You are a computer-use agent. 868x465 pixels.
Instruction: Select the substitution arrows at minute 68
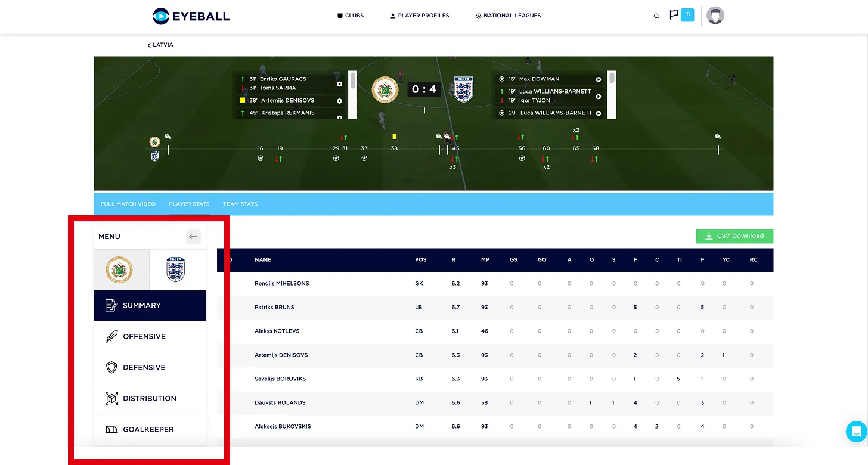click(x=594, y=159)
